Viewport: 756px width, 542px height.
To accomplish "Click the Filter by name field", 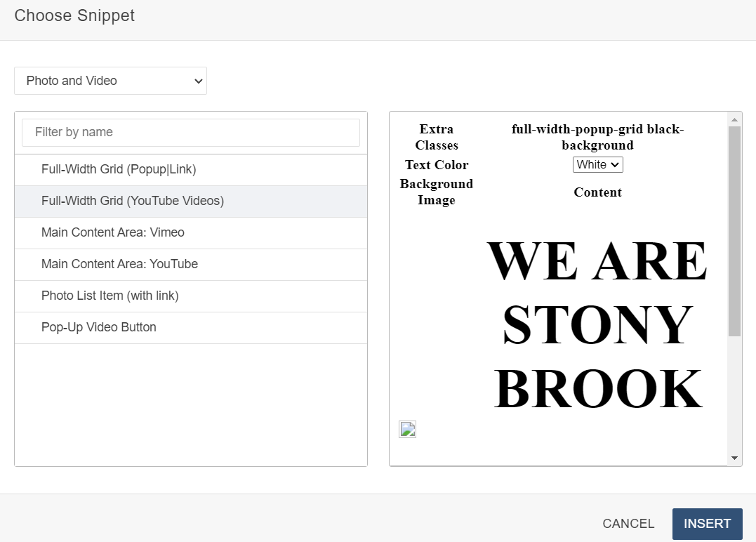I will 190,132.
